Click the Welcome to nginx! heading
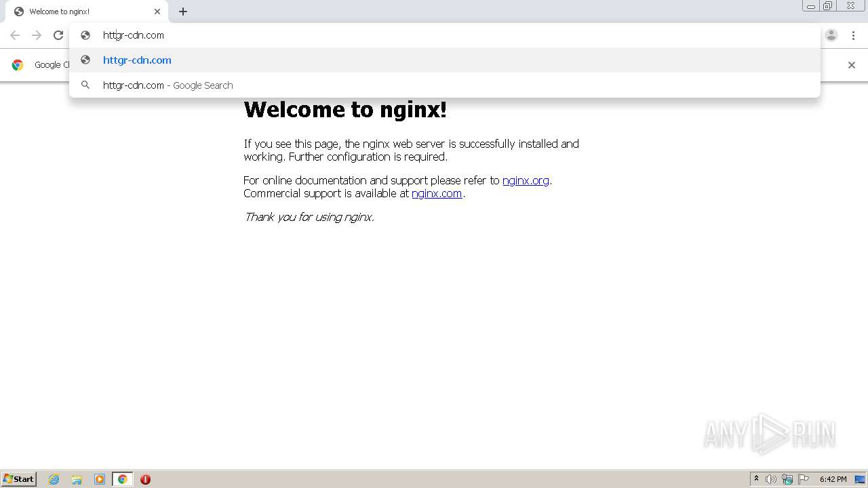Image resolution: width=868 pixels, height=488 pixels. coord(345,109)
